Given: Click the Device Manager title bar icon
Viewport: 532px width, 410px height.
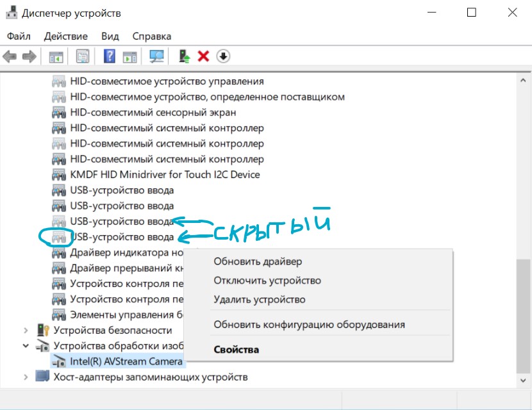Looking at the screenshot, I should [x=11, y=12].
